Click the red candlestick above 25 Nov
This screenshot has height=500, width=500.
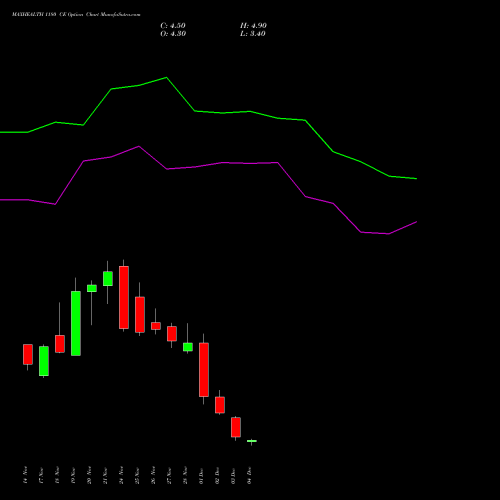140,315
